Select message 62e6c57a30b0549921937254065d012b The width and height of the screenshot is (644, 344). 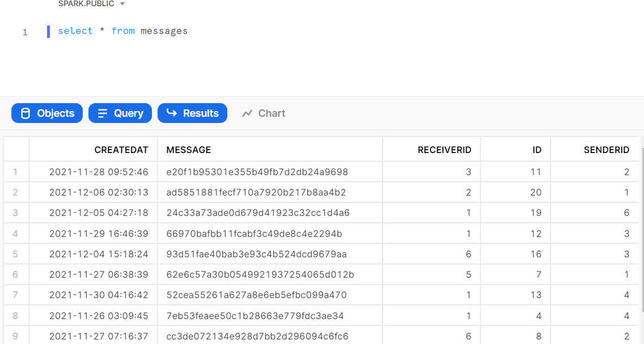(270, 274)
